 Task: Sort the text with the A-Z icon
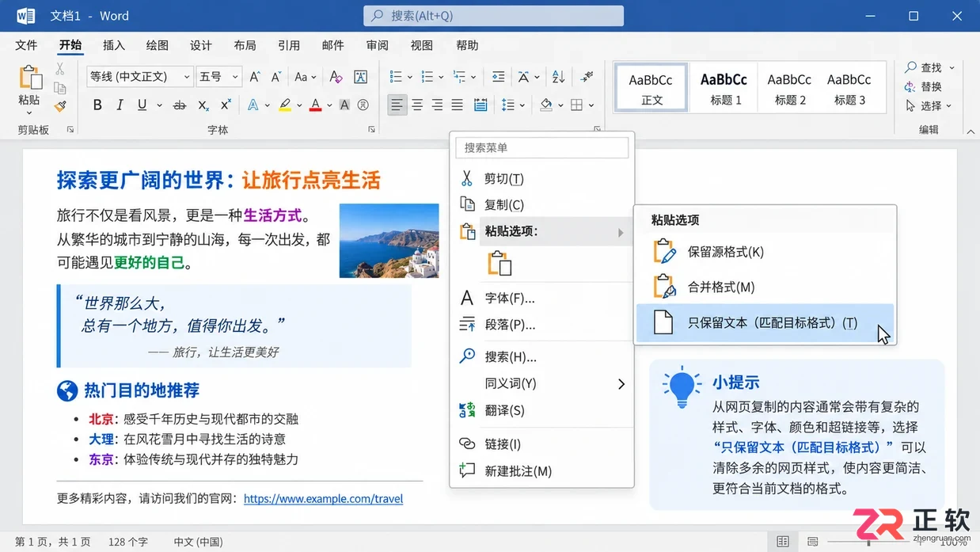pos(558,77)
